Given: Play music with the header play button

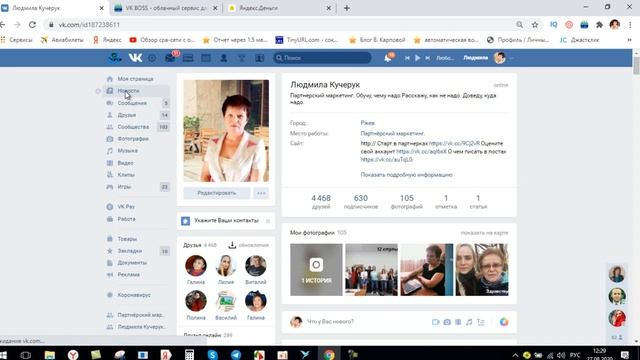Looking at the screenshot, I should click(417, 58).
